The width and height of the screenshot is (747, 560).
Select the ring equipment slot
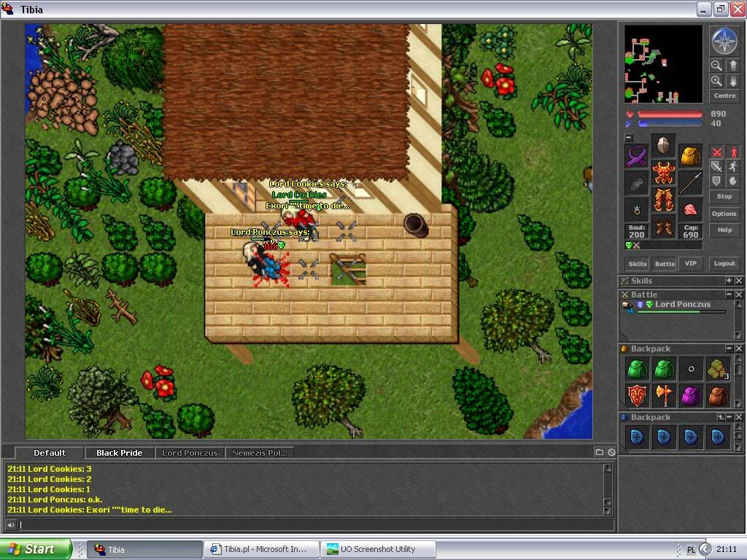[636, 210]
